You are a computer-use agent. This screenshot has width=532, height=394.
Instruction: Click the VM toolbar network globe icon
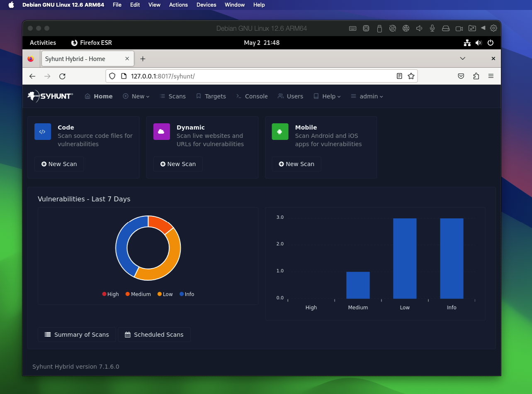click(406, 28)
